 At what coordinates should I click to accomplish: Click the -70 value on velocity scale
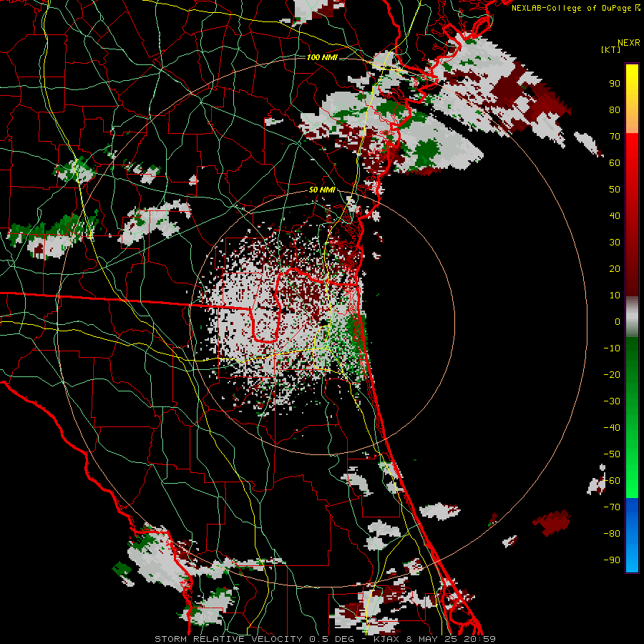612,507
